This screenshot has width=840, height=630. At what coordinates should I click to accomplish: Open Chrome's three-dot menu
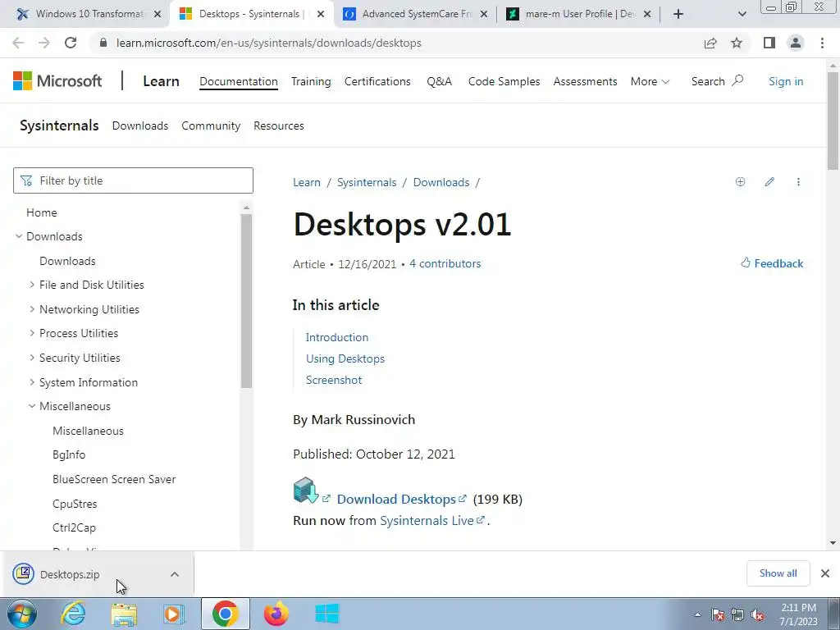(x=822, y=43)
